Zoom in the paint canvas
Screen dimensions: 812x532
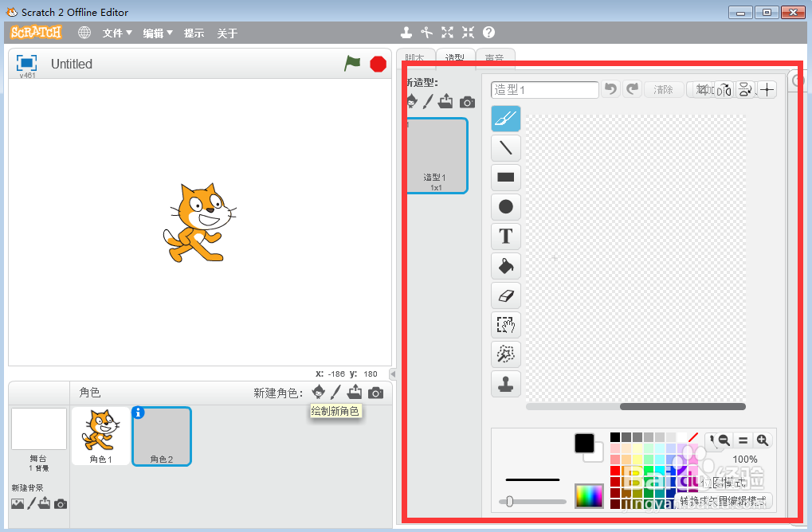(763, 440)
